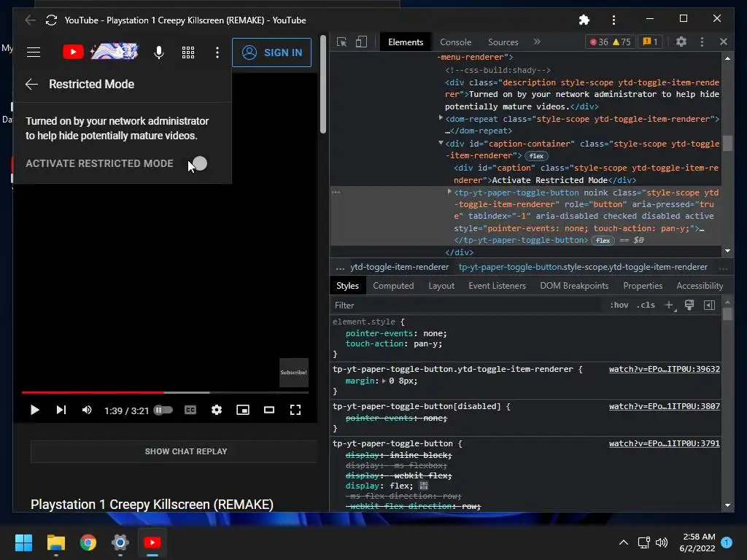Switch to the Sources tab
Viewport: 747px width, 560px height.
pos(503,42)
